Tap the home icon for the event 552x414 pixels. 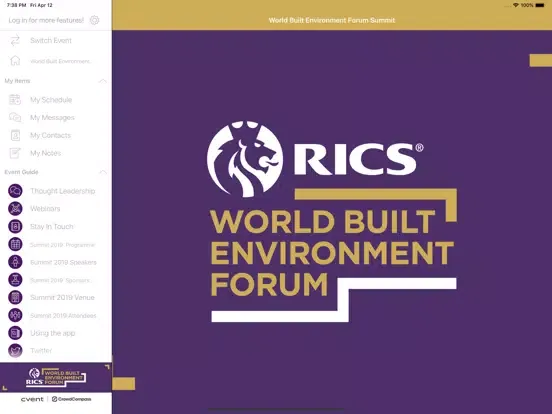[15, 61]
